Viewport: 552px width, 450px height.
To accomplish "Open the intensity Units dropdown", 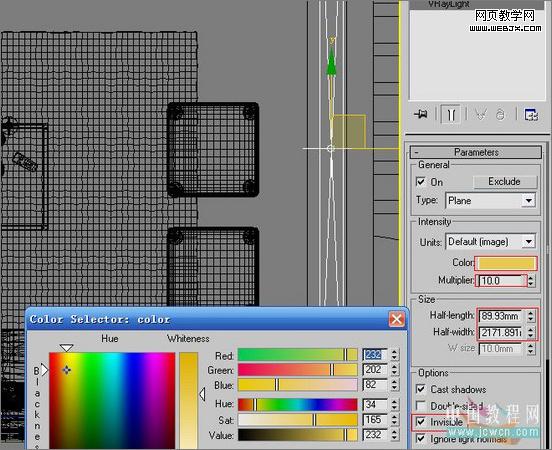I will [490, 242].
